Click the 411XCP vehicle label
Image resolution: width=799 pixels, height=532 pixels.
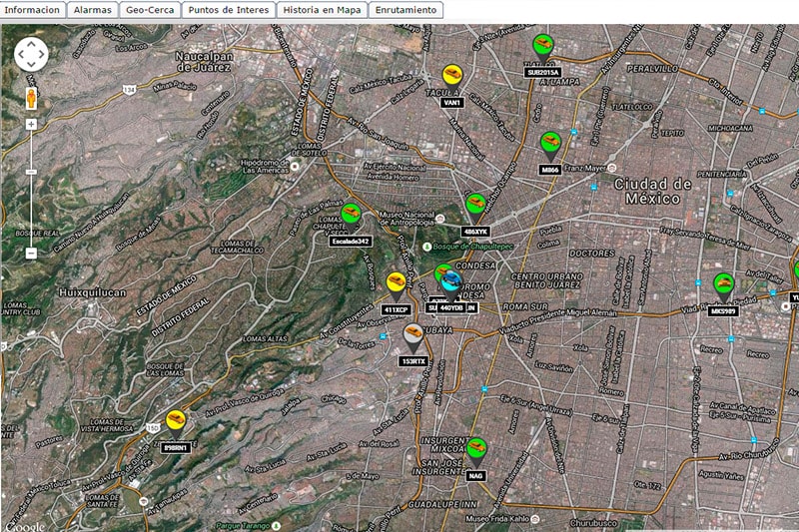point(396,310)
